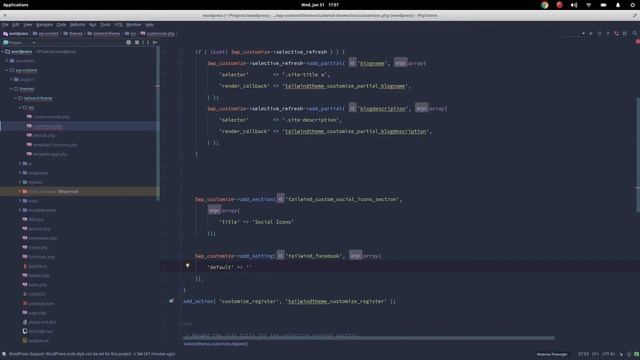Open Search Everywhere magnifier icon
The image size is (640, 360).
click(x=634, y=33)
